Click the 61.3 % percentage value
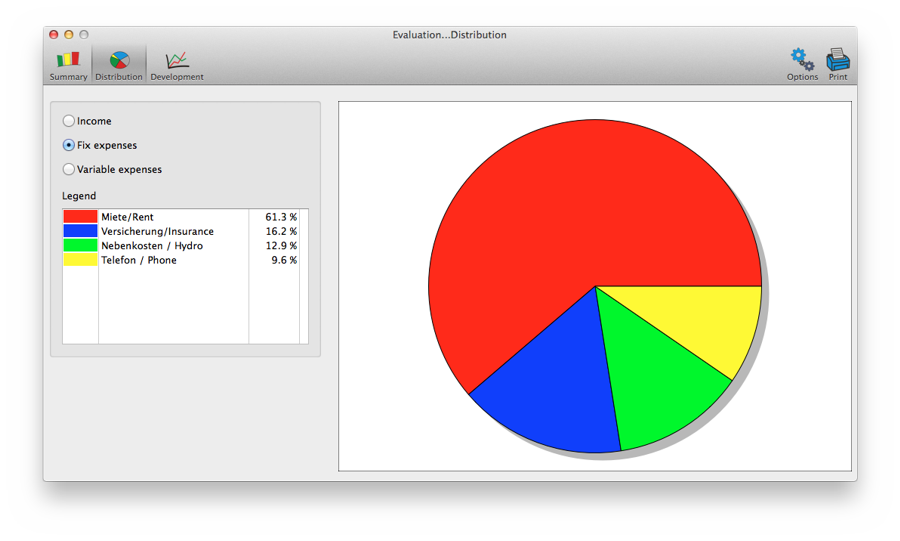900x541 pixels. (281, 217)
